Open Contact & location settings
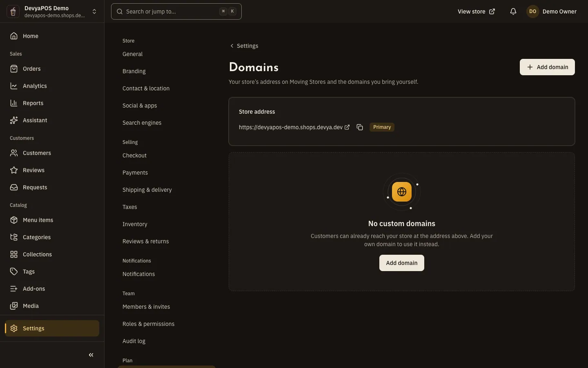Viewport: 588px width, 368px height. (x=146, y=88)
